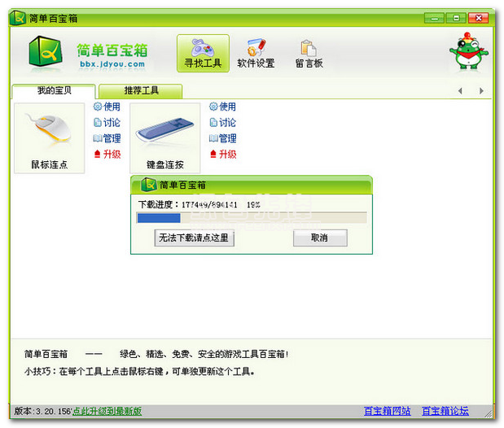Click 升级 for the 键盘连按 tool
The height and width of the screenshot is (428, 504).
click(223, 155)
